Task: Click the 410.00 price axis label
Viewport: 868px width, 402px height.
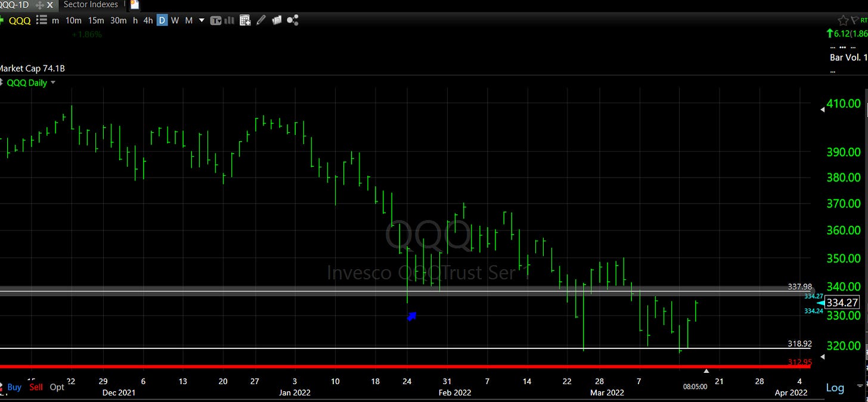Action: [844, 104]
